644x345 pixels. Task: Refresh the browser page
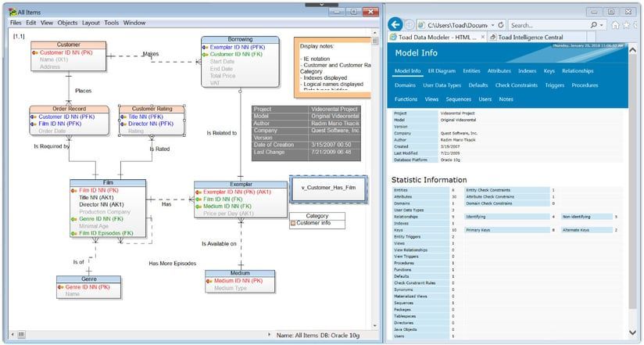coord(501,25)
